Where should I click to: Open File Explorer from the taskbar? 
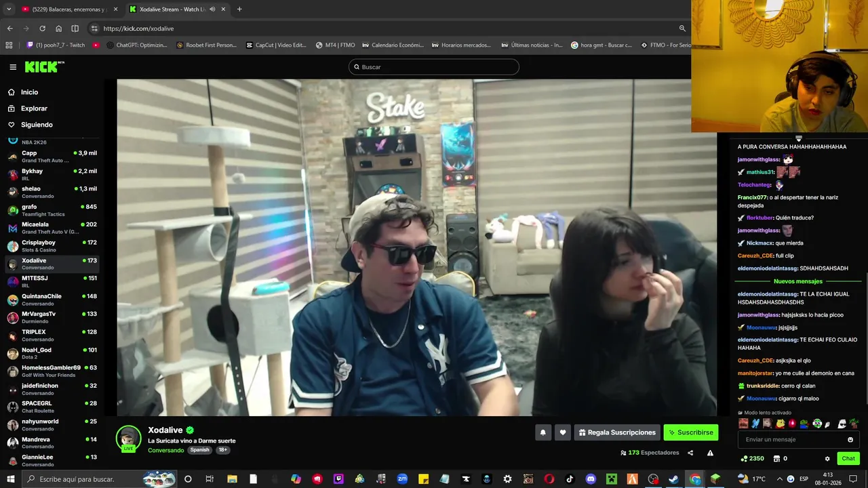pyautogui.click(x=232, y=479)
